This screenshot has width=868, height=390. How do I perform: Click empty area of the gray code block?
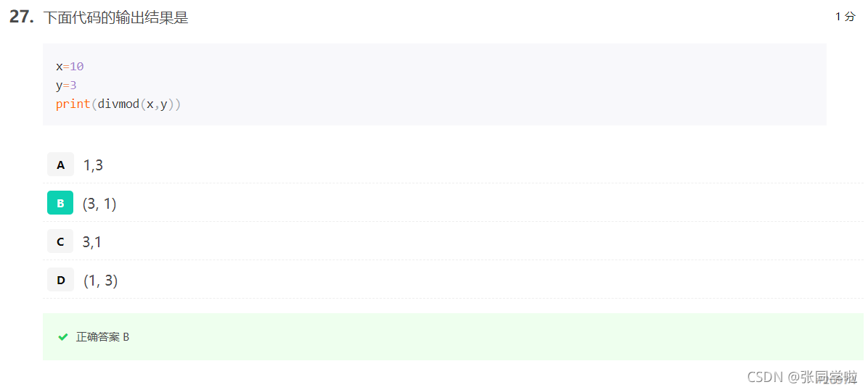[498, 83]
